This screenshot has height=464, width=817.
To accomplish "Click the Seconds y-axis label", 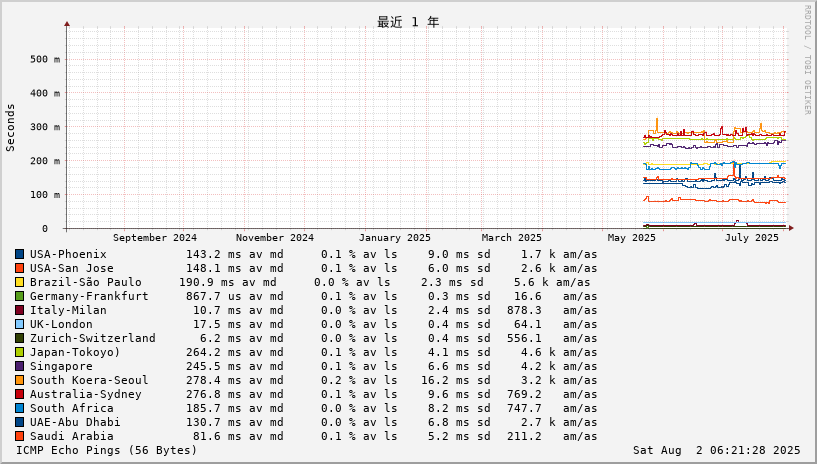I will pos(10,128).
